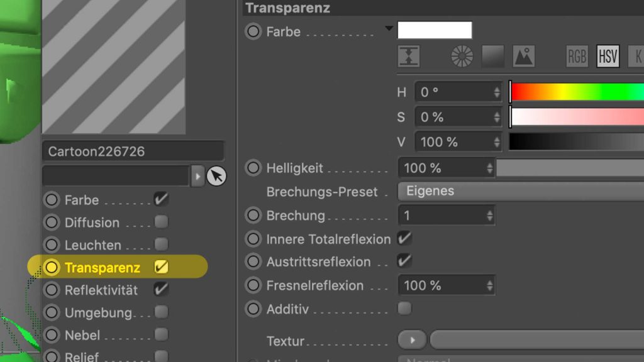Click the material name field Cartoon226726
The height and width of the screenshot is (362, 644).
(x=133, y=151)
